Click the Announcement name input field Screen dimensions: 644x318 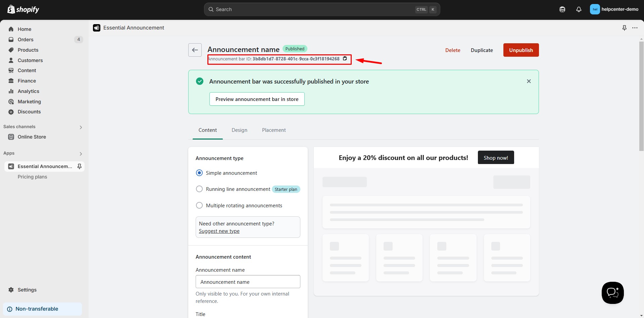click(248, 282)
